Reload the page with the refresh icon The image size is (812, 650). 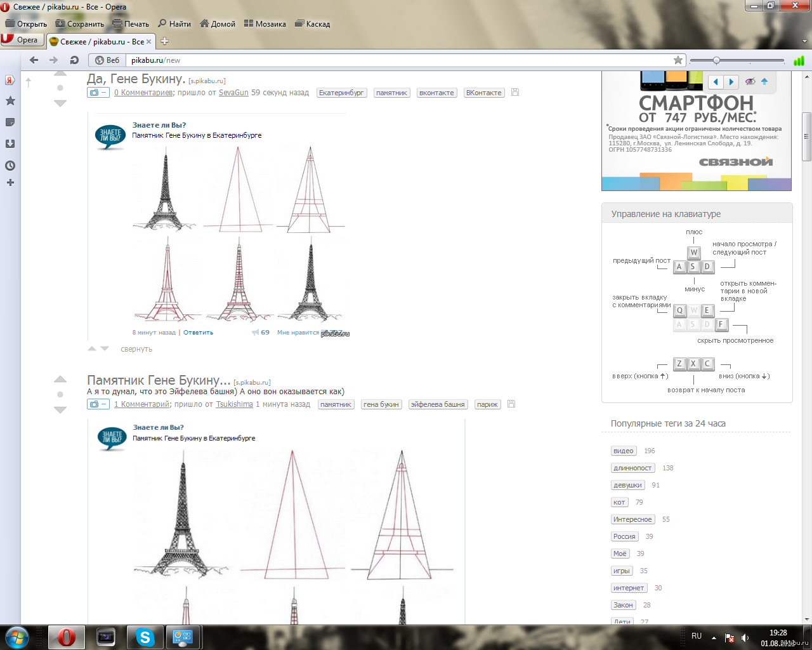point(74,60)
